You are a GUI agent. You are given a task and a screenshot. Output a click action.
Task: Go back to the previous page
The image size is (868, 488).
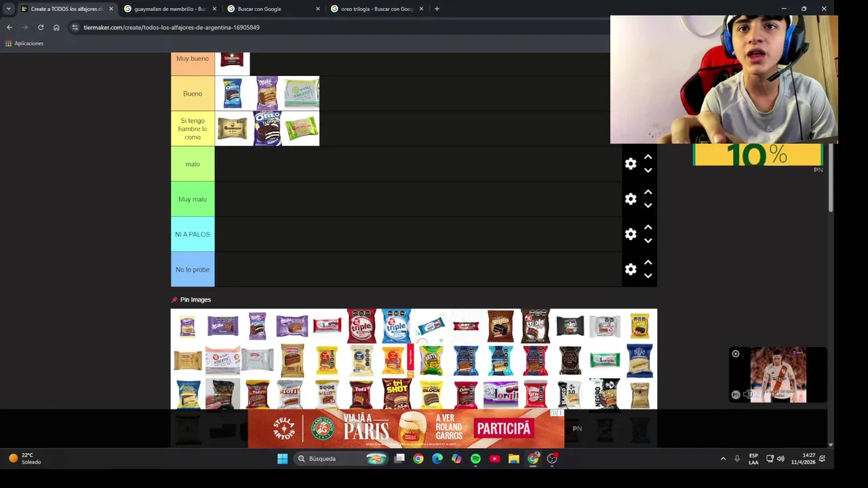[9, 27]
